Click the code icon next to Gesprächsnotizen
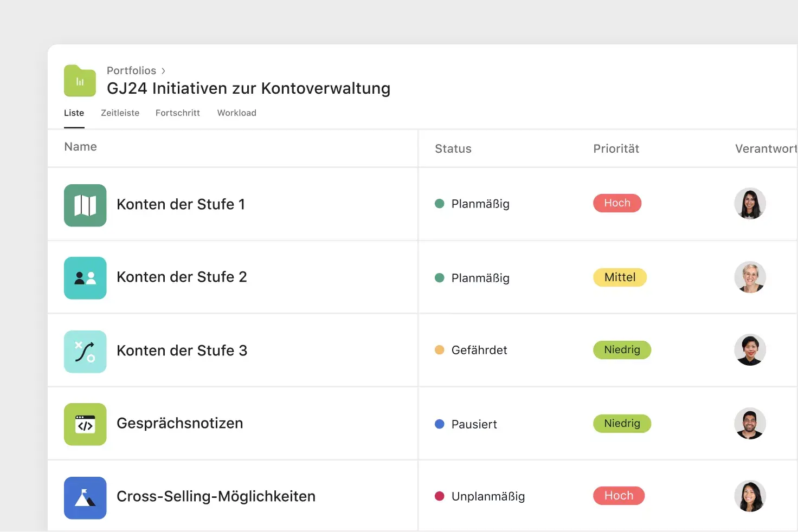The image size is (798, 532). pos(85,424)
